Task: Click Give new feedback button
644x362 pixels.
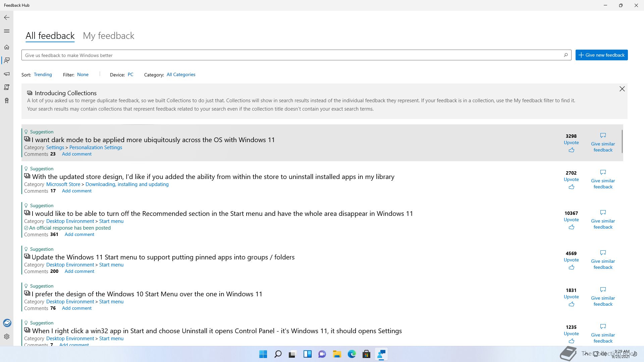Action: click(601, 55)
